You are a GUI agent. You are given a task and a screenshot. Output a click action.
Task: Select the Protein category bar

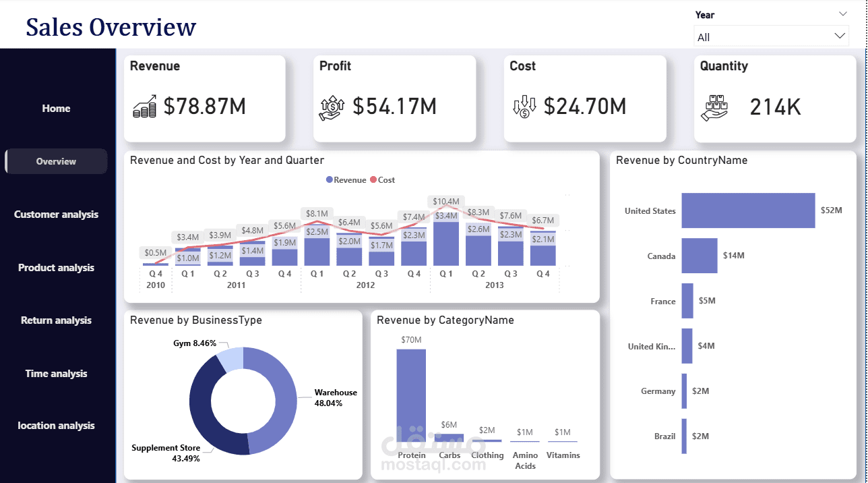411,395
